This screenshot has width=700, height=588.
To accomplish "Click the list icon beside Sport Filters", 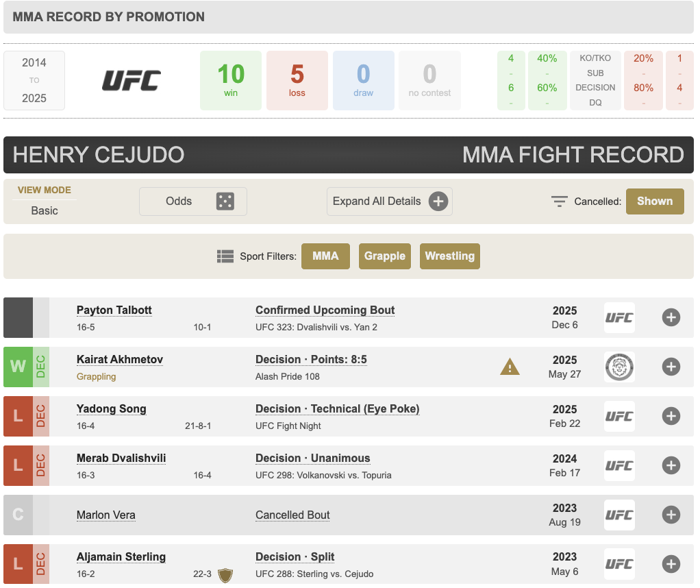I will (x=225, y=256).
